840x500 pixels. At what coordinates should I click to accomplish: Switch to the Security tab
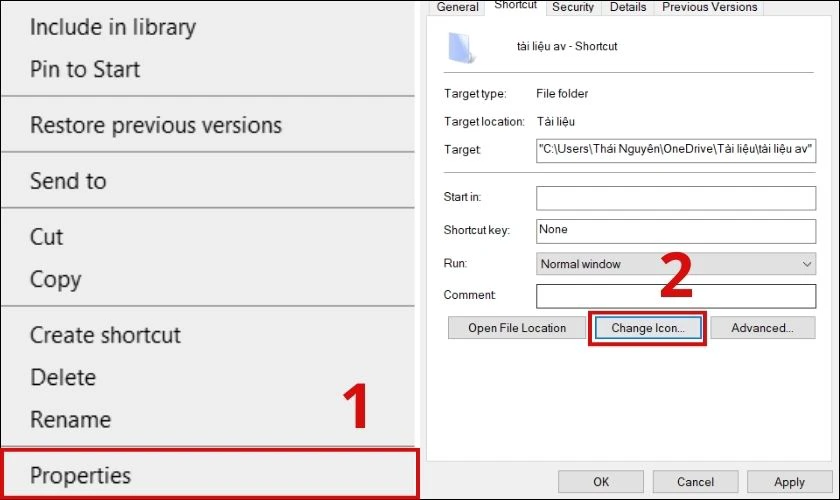[573, 8]
